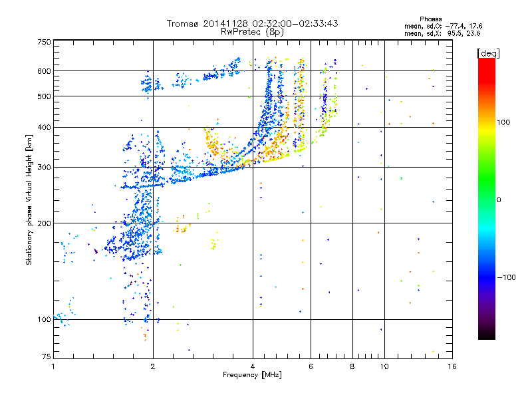The image size is (532, 399).
Task: Click the 'Frequency [MHz]' x-axis label
Action: pos(252,375)
